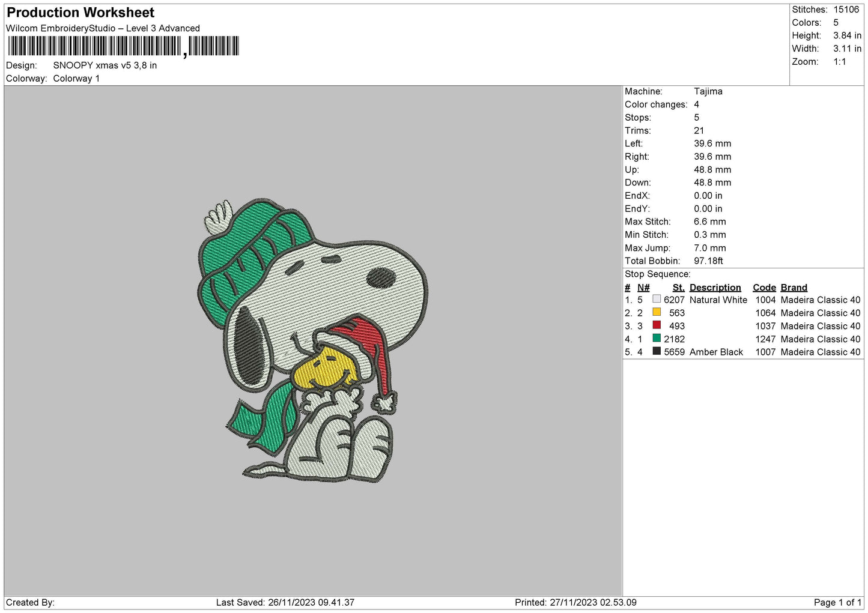Viewport: 868px width, 613px height.
Task: Click the Colors value 5 in the header
Action: pyautogui.click(x=836, y=23)
